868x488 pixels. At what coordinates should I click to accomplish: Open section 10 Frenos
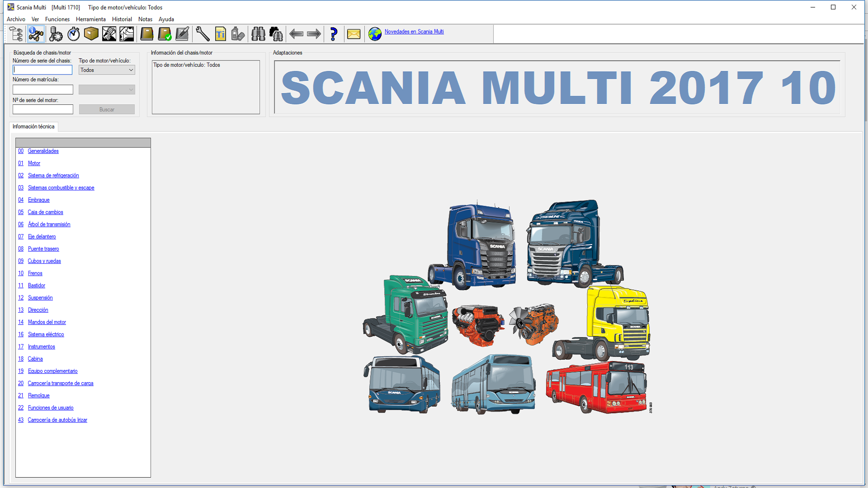pos(35,273)
